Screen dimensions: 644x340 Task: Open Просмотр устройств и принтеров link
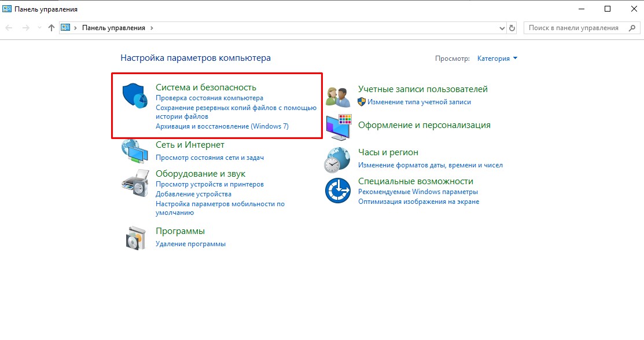tap(209, 184)
